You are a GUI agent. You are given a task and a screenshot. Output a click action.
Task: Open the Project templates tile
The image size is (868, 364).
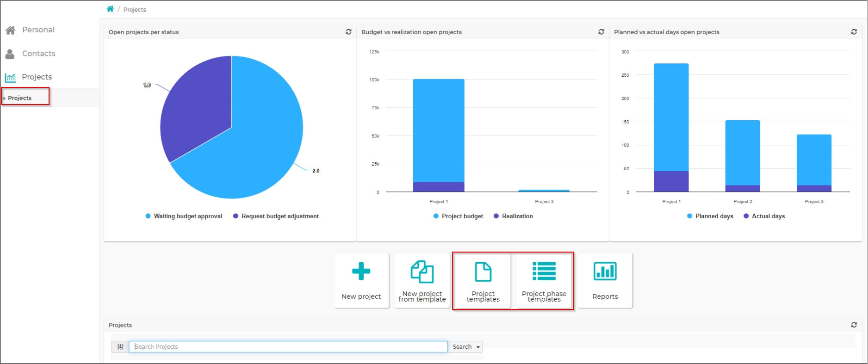(483, 280)
